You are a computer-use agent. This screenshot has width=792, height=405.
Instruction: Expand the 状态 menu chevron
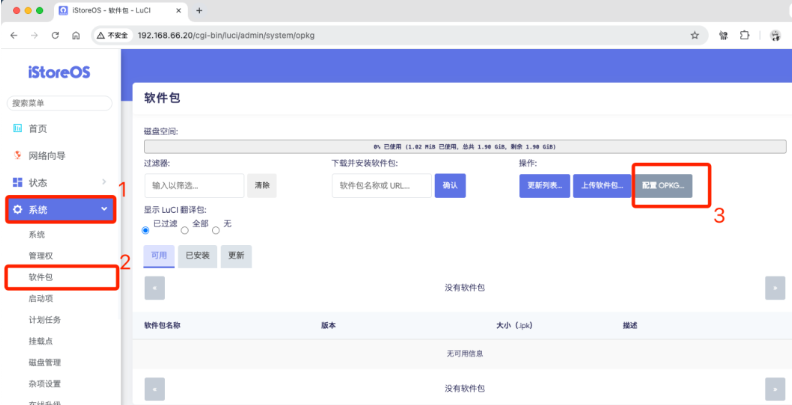click(x=104, y=182)
